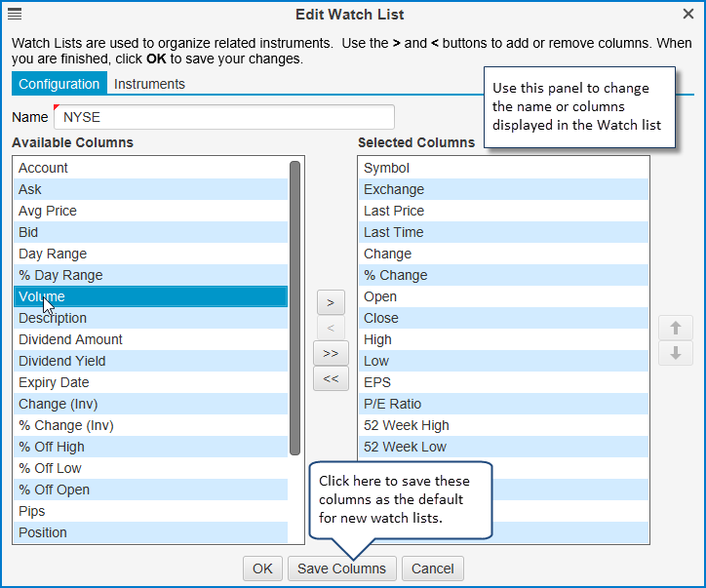706x588 pixels.
Task: Select the Configuration tab
Action: [x=59, y=84]
